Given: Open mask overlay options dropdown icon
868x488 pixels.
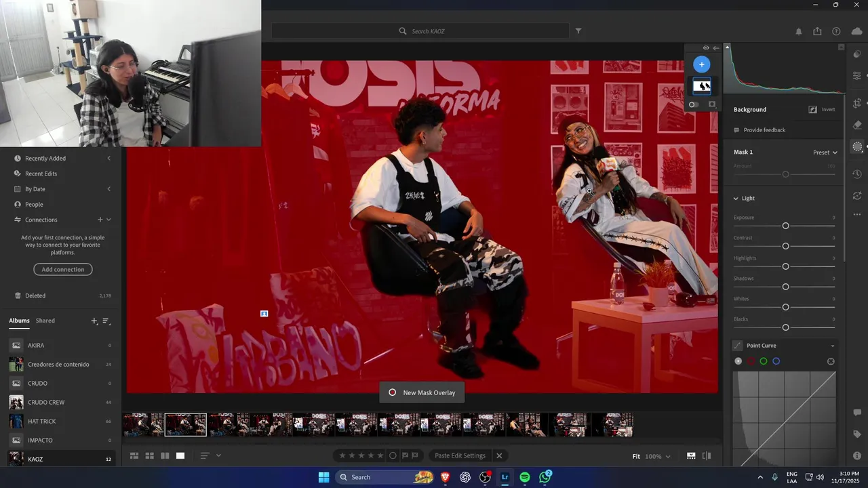Looking at the screenshot, I should [712, 104].
